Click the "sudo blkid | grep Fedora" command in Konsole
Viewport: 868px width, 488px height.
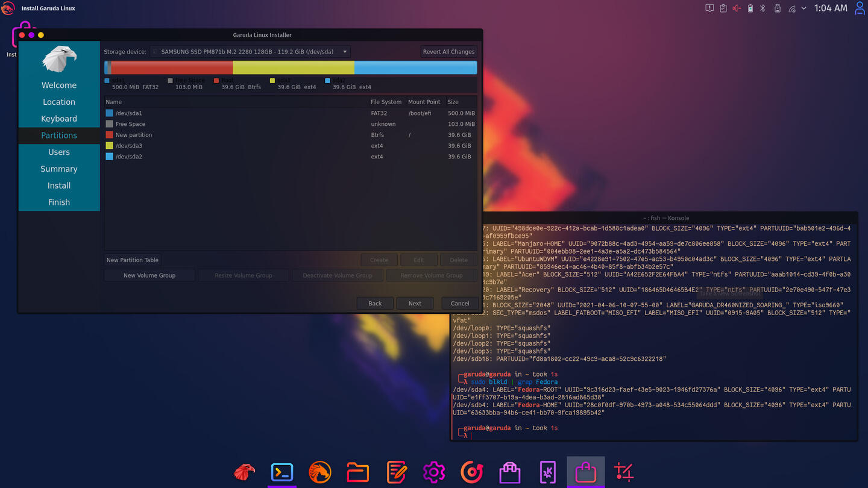click(514, 382)
